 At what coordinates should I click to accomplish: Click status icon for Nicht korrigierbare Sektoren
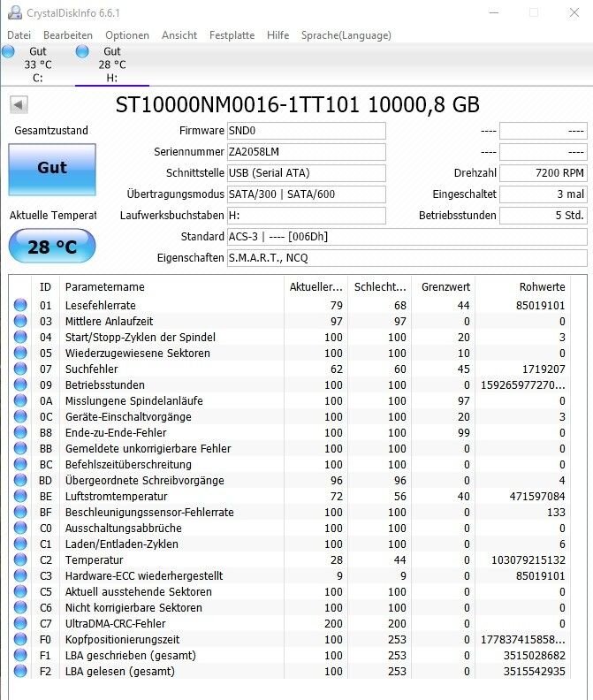(20, 608)
